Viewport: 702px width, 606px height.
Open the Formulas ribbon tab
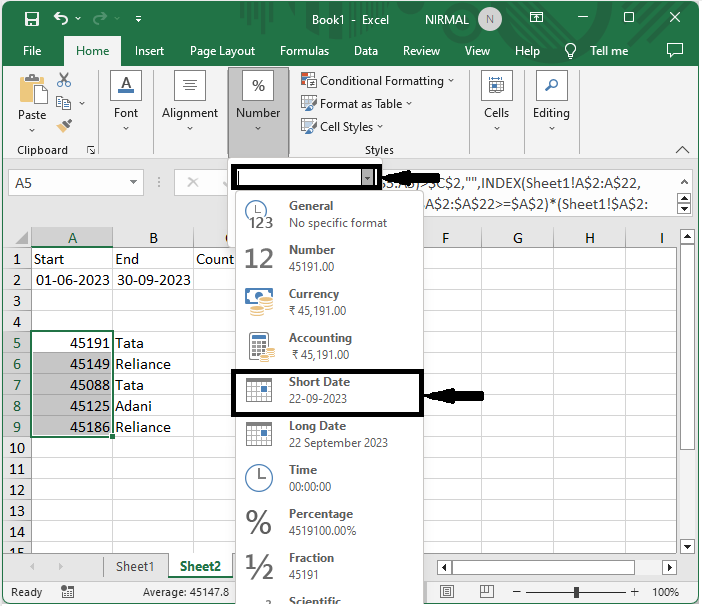[x=304, y=51]
